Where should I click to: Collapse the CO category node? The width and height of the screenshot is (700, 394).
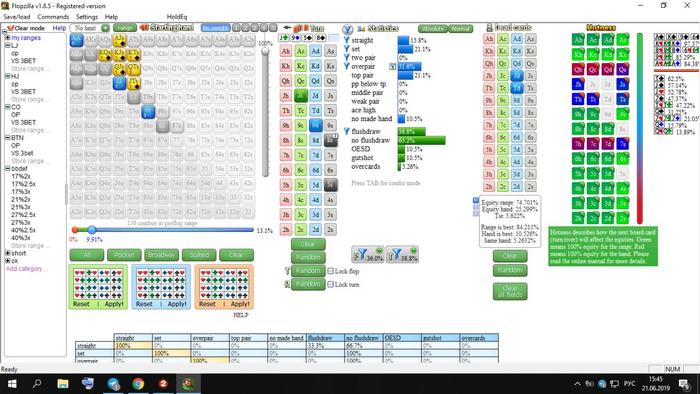pyautogui.click(x=8, y=107)
